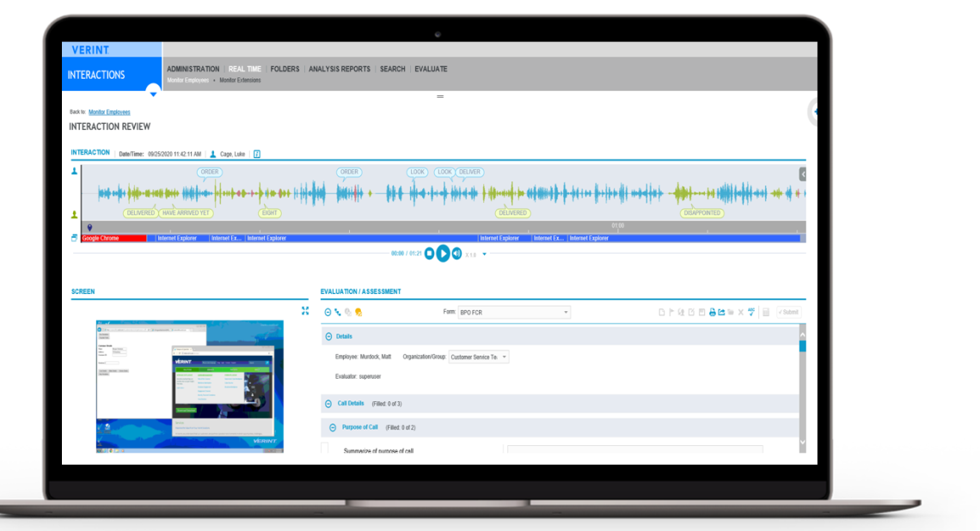Play the interaction recording
The width and height of the screenshot is (980, 531).
point(443,253)
